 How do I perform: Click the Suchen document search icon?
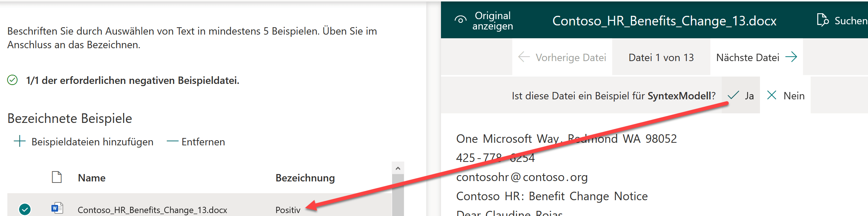[822, 20]
